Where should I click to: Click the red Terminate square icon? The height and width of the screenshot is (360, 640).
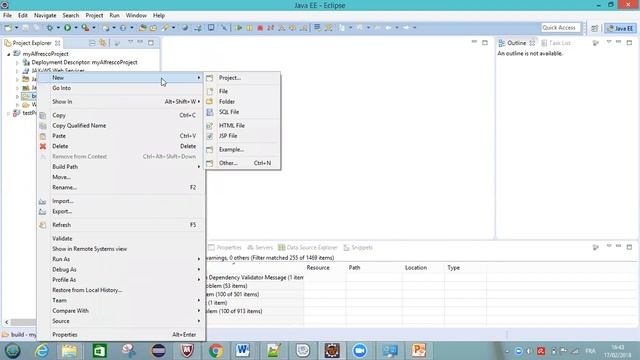click(x=260, y=28)
